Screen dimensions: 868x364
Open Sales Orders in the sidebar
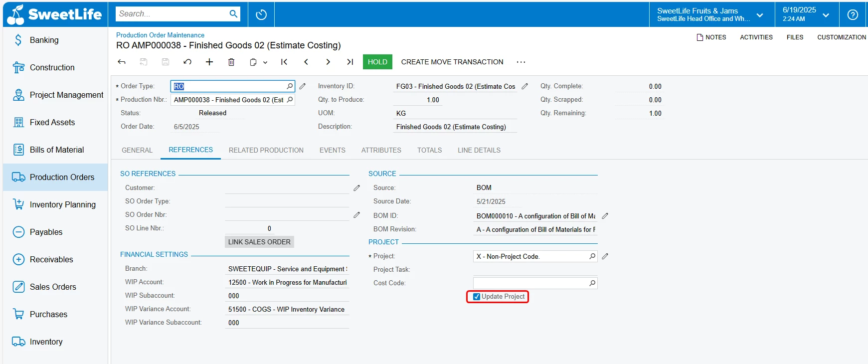(55, 287)
